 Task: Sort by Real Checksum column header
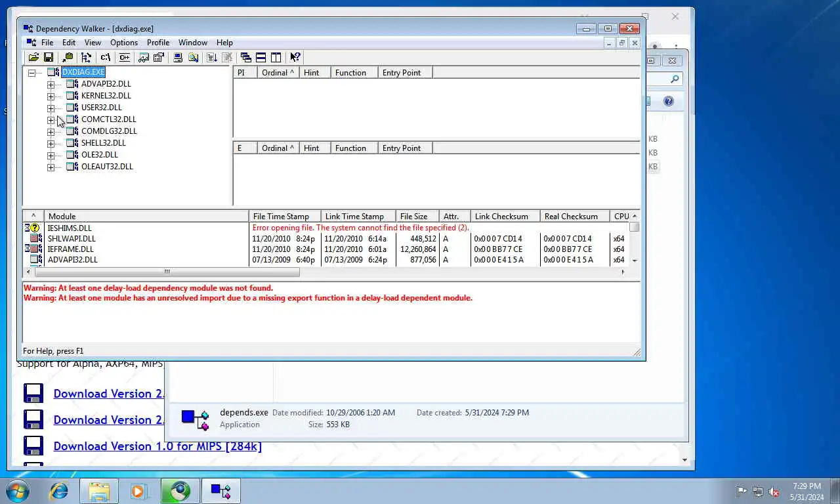[x=575, y=216]
